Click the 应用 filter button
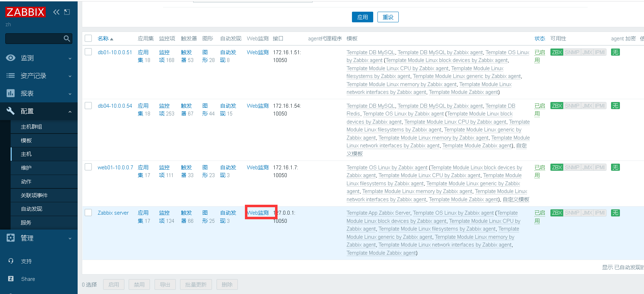Image resolution: width=644 pixels, height=294 pixels. click(x=362, y=17)
